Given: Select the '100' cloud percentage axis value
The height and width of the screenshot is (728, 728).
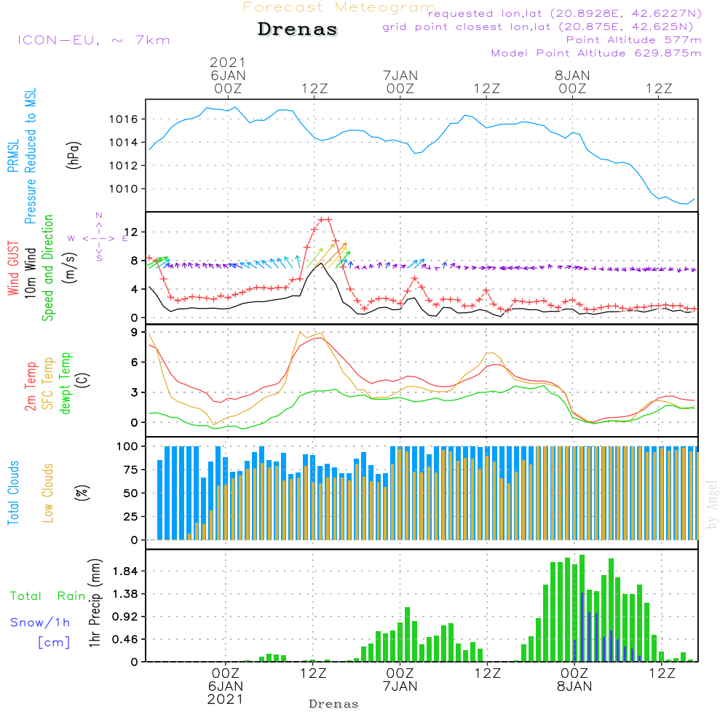Looking at the screenshot, I should point(127,447).
